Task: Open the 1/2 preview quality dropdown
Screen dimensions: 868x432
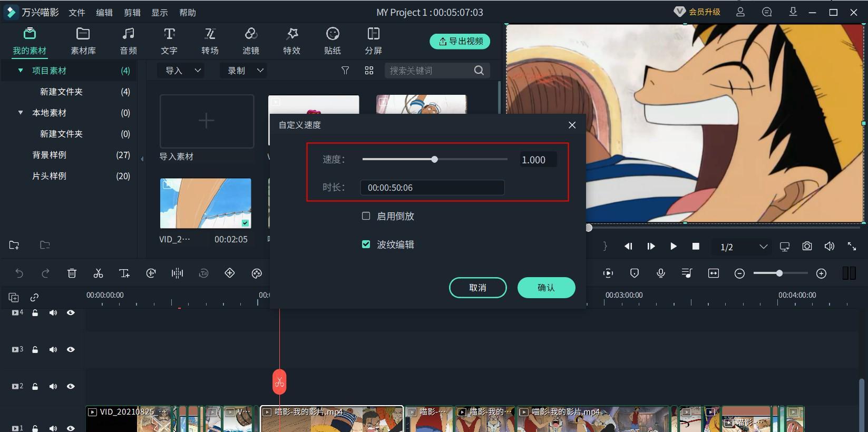Action: [x=743, y=247]
